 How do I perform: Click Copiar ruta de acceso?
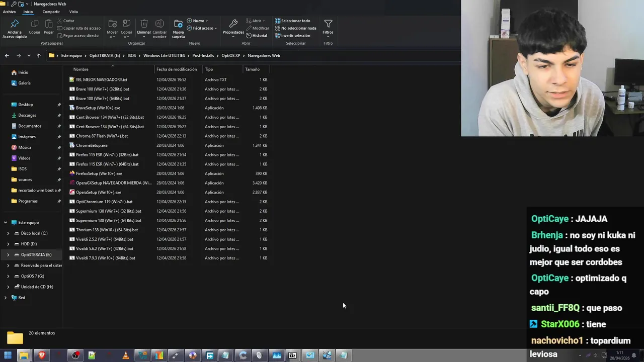coord(79,28)
